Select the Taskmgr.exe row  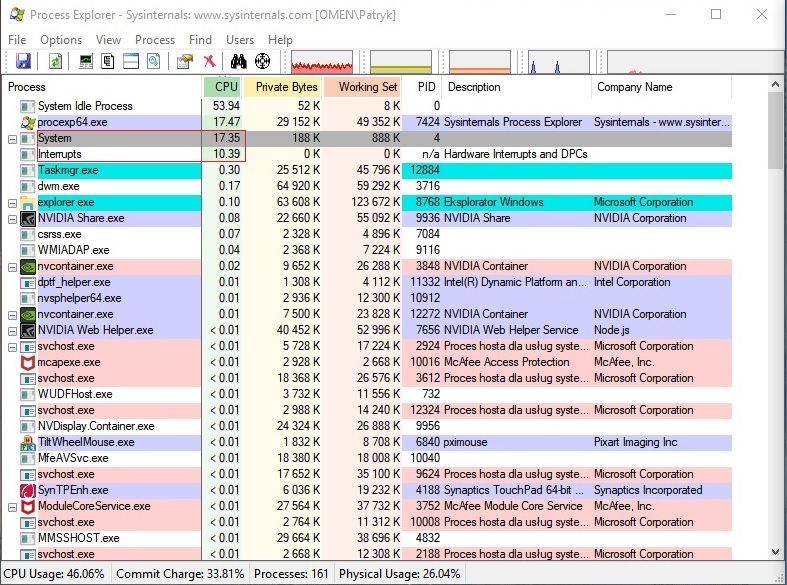[x=367, y=170]
